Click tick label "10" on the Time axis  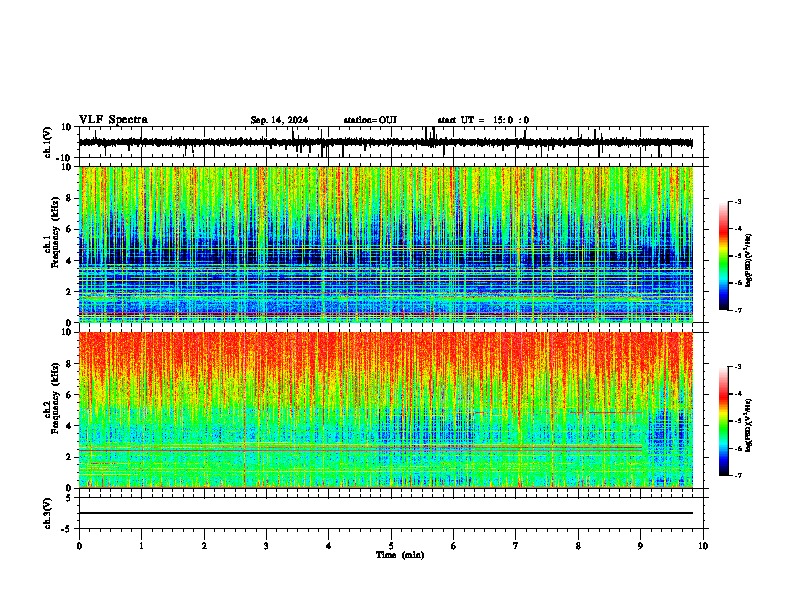pos(703,546)
